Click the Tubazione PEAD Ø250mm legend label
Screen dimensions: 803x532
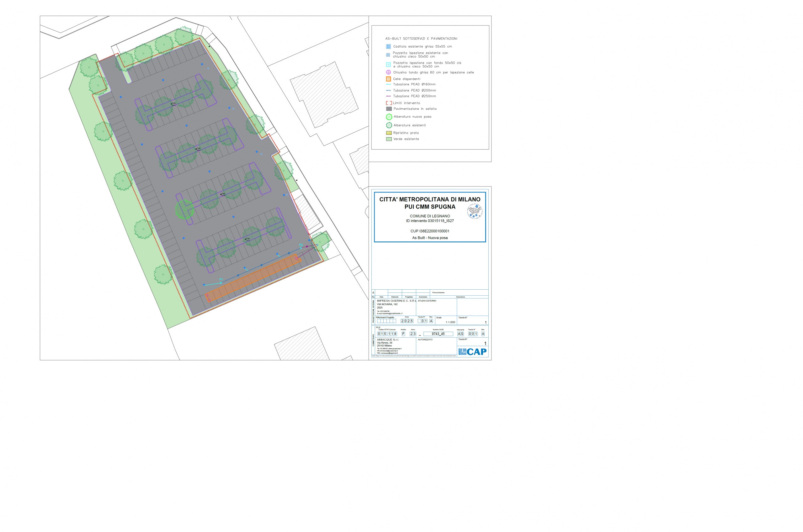414,96
